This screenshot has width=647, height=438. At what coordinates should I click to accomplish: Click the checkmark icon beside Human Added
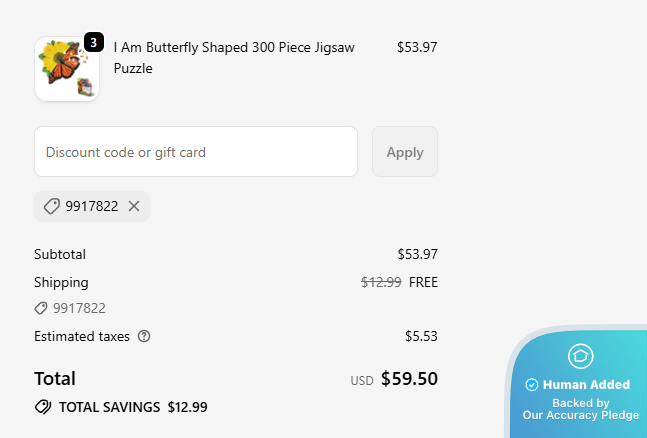(x=532, y=385)
